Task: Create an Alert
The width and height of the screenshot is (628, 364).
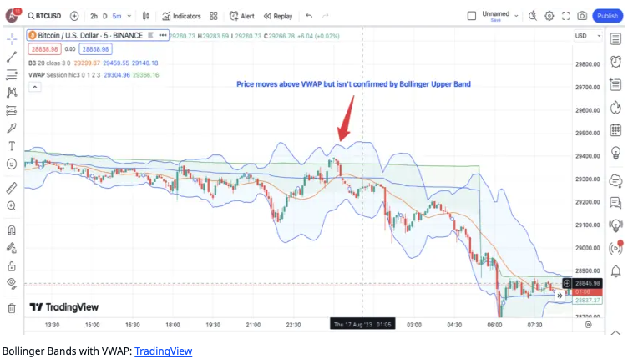Action: point(242,16)
